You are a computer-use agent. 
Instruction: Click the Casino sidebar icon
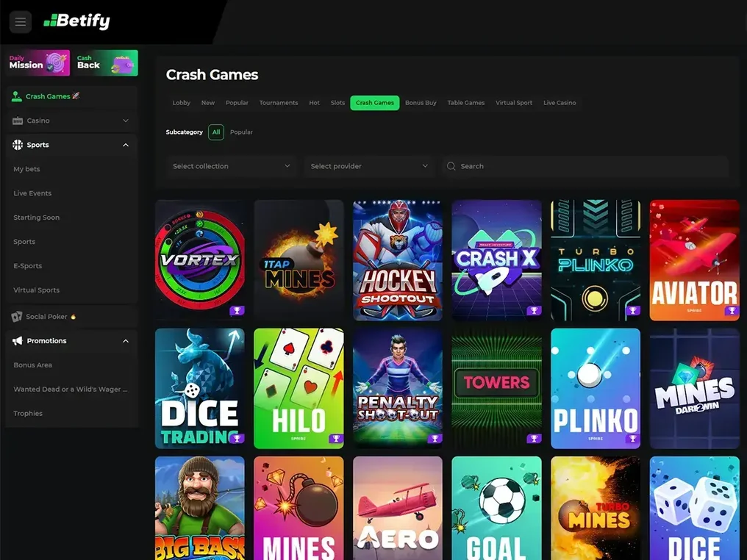point(18,121)
